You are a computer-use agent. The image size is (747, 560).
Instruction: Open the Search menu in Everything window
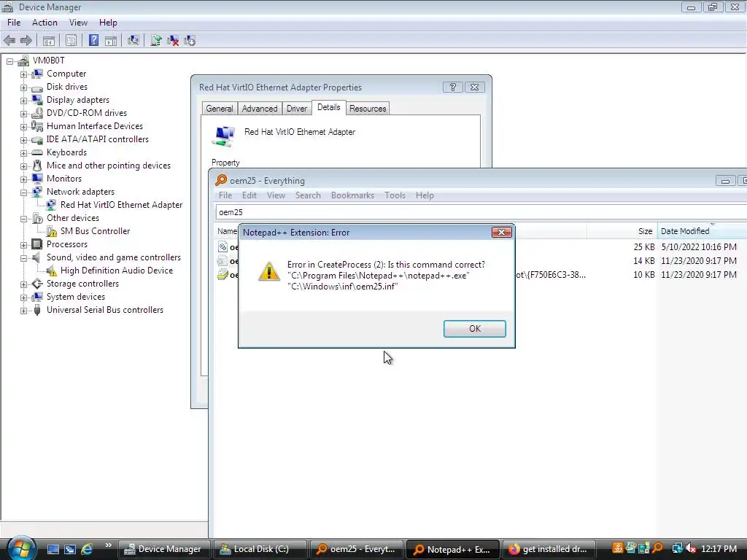tap(308, 195)
